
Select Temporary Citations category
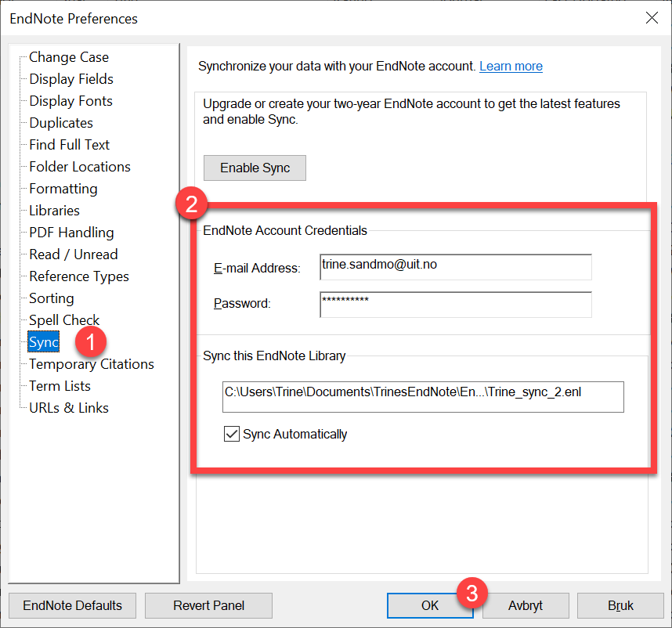tap(91, 364)
